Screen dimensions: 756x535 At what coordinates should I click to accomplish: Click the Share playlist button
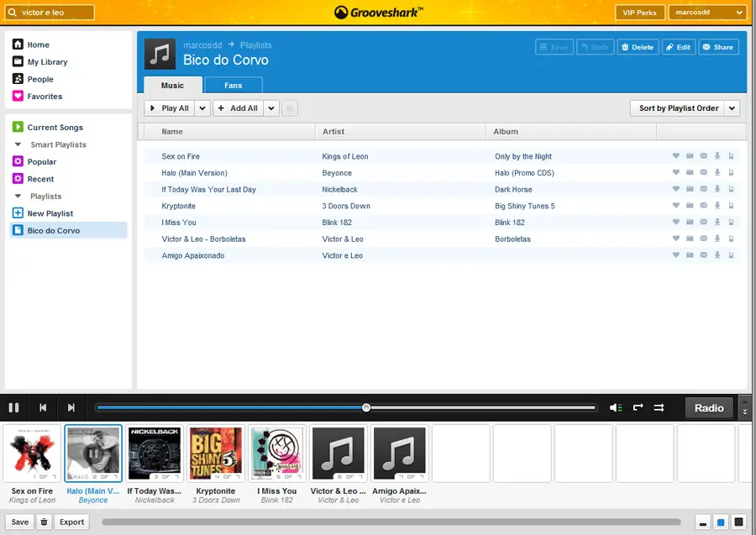(x=718, y=47)
